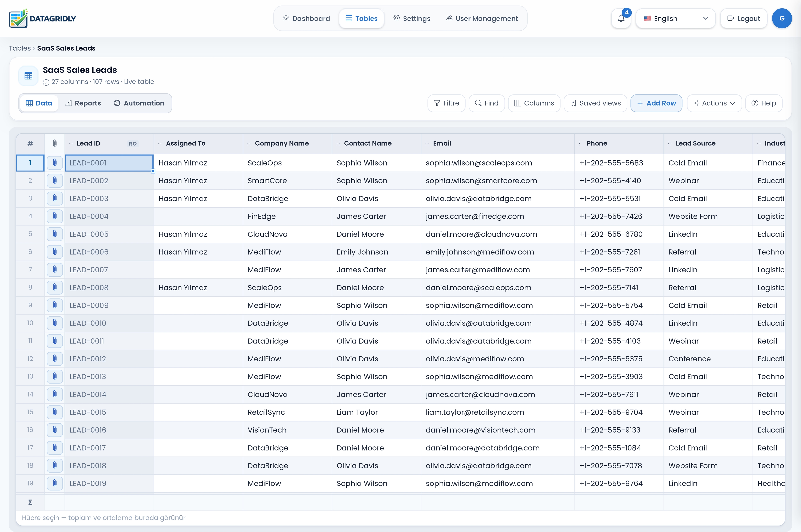This screenshot has height=532, width=801.
Task: Expand the Actions dropdown menu
Action: tap(714, 103)
